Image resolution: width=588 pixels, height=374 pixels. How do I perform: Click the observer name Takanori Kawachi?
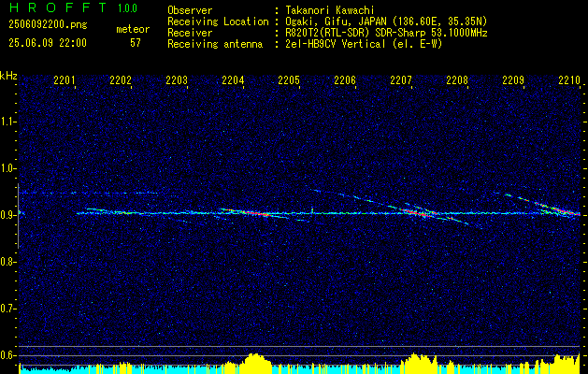click(330, 10)
